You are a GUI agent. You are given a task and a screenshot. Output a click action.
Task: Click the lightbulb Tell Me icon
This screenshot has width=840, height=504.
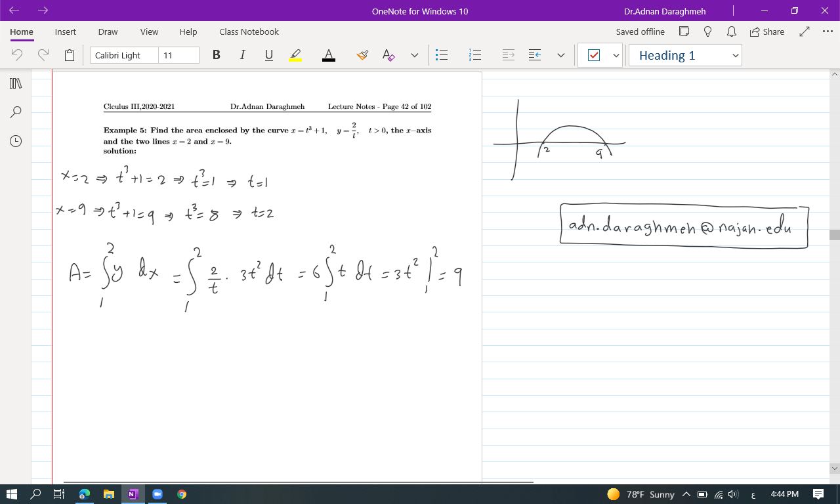707,31
